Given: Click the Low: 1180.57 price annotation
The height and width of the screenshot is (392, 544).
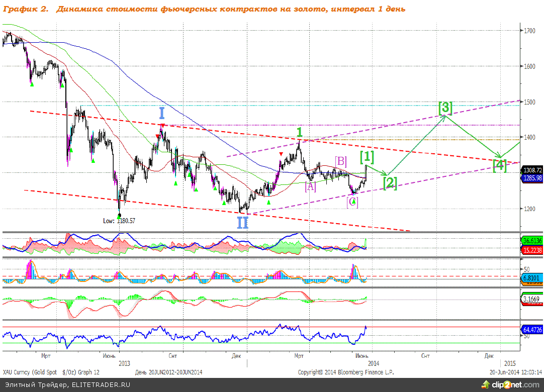Looking at the screenshot, I should pyautogui.click(x=119, y=220).
